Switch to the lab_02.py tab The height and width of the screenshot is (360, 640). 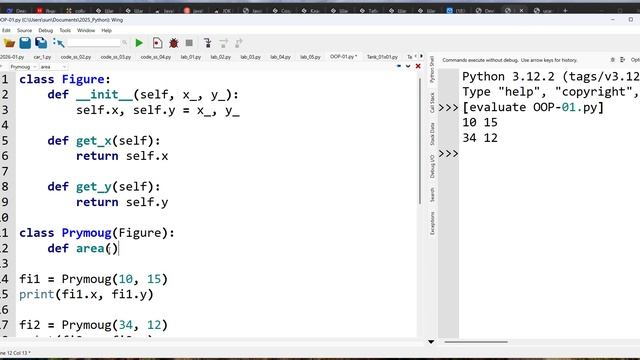(221, 57)
